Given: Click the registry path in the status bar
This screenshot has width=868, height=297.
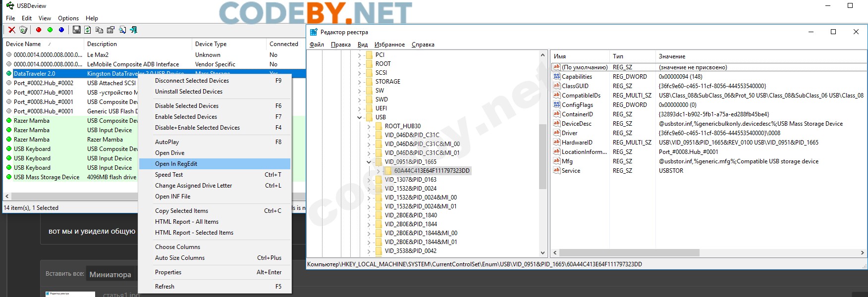Looking at the screenshot, I should [x=474, y=264].
